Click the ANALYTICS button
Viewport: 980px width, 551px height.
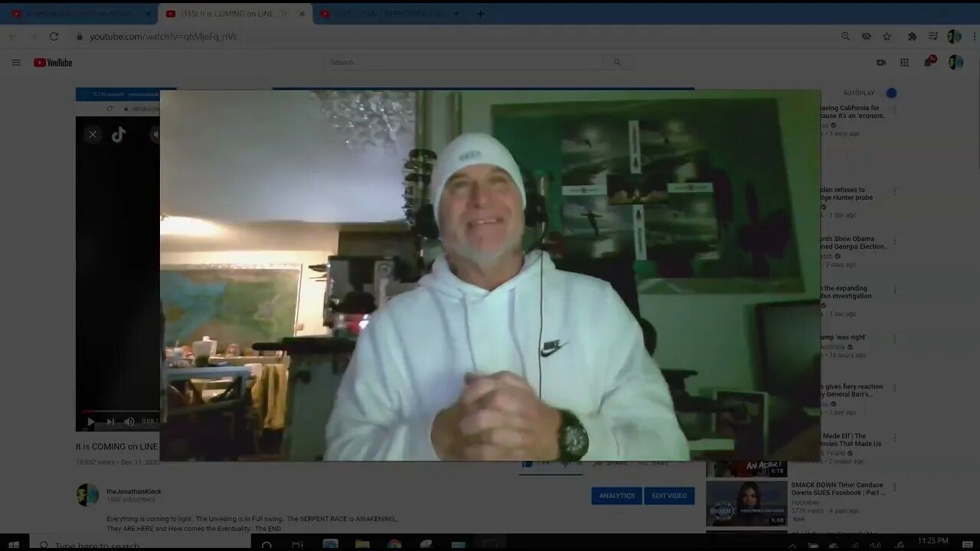(x=616, y=496)
